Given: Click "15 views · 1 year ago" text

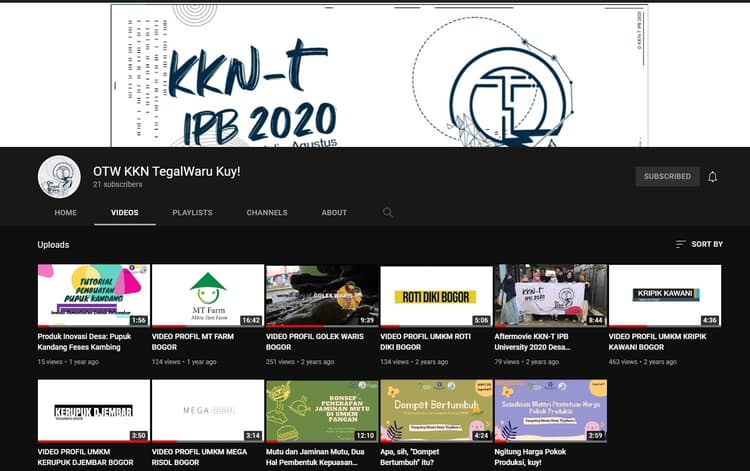Looking at the screenshot, I should coord(68,362).
